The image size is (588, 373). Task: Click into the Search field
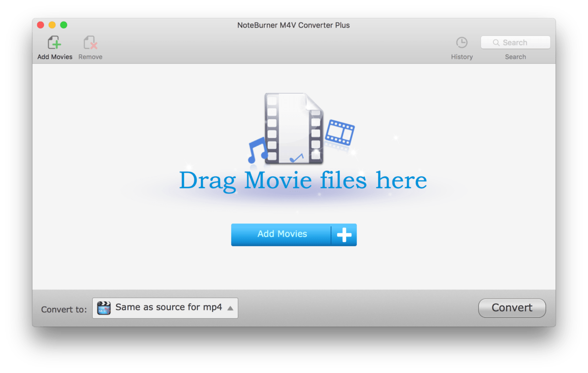click(515, 42)
